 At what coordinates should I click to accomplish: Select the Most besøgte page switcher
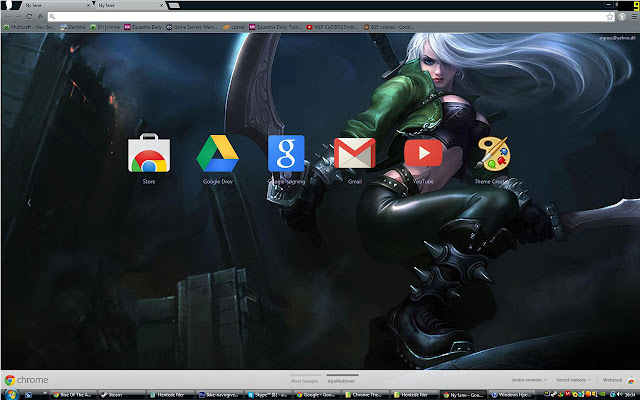[x=303, y=381]
